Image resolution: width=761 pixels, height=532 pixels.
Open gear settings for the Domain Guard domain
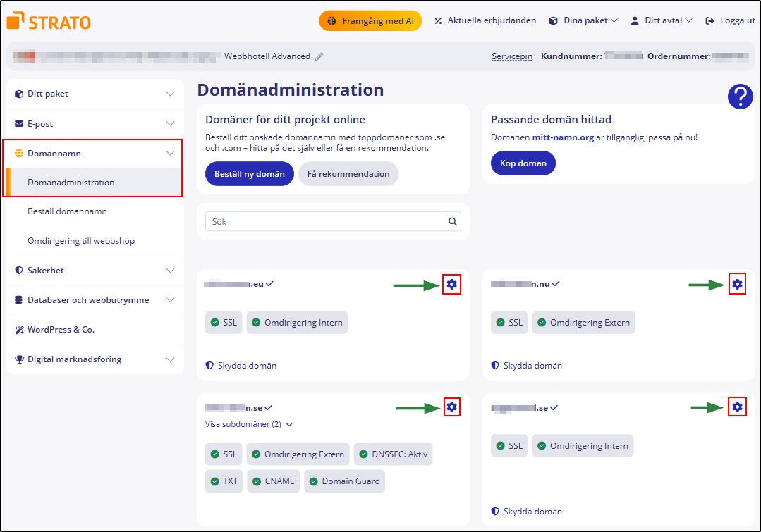452,407
